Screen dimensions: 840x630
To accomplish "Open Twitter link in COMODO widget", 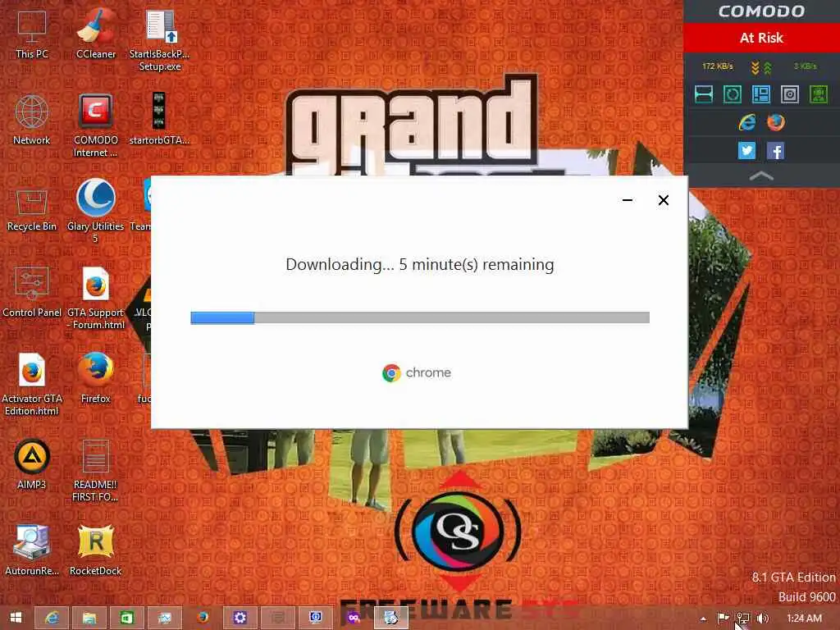I will click(x=746, y=151).
